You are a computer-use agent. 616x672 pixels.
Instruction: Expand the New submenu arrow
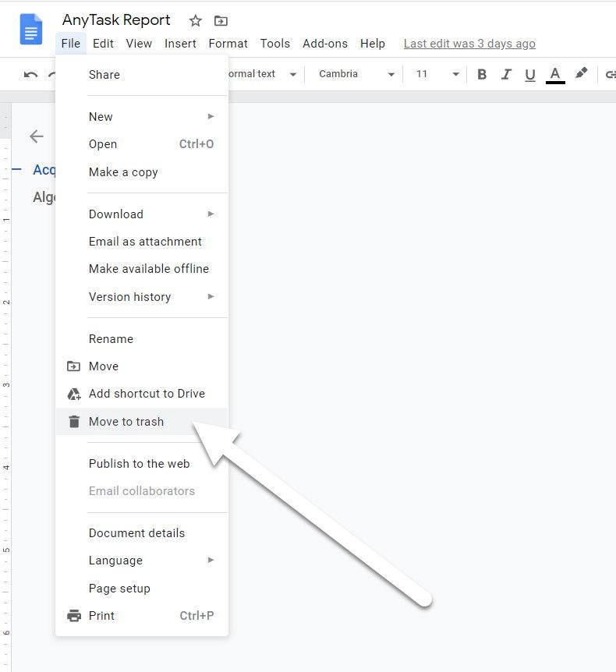[211, 116]
